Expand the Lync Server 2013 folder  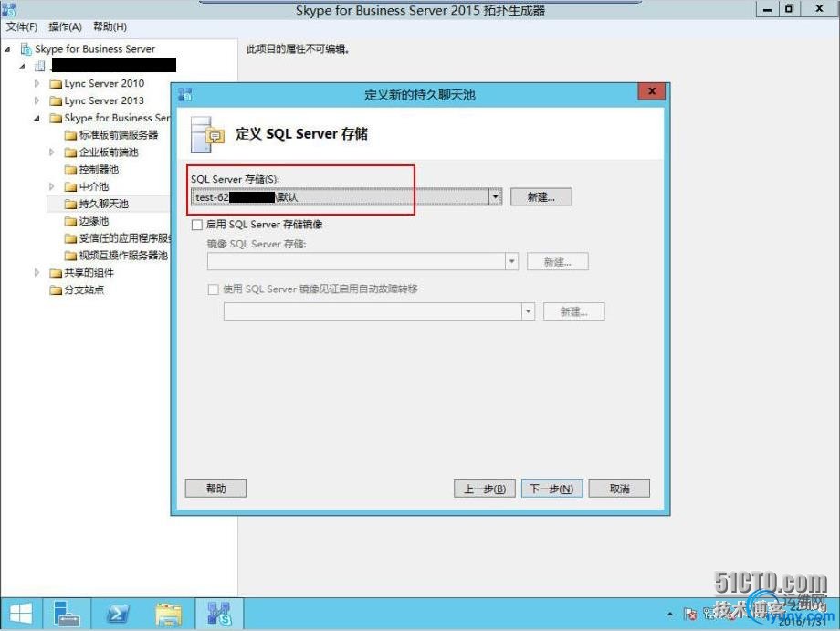point(37,100)
